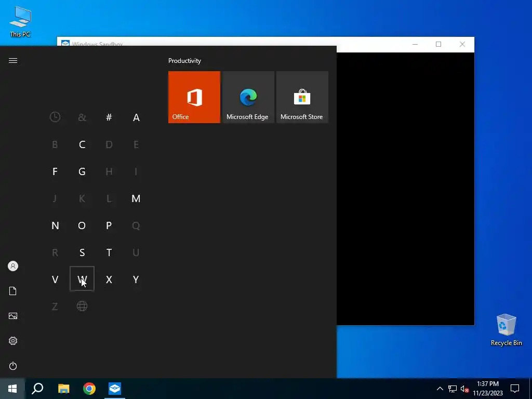This screenshot has height=399, width=532.
Task: Jump to letter G apps
Action: (82, 171)
